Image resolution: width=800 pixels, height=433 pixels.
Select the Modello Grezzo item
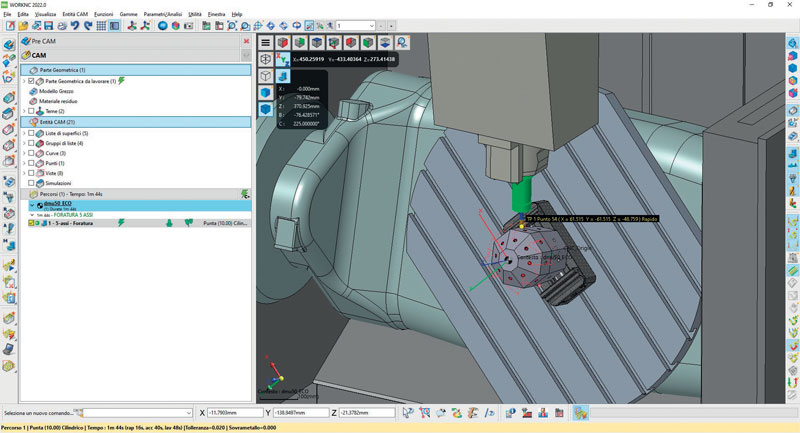(x=56, y=91)
